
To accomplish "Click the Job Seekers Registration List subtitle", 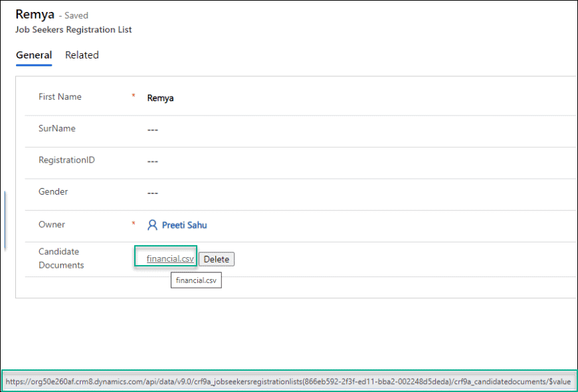I will tap(73, 29).
